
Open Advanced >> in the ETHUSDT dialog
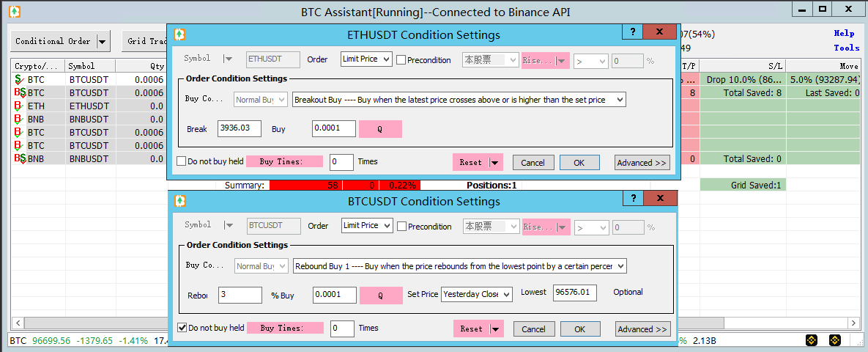pyautogui.click(x=642, y=162)
